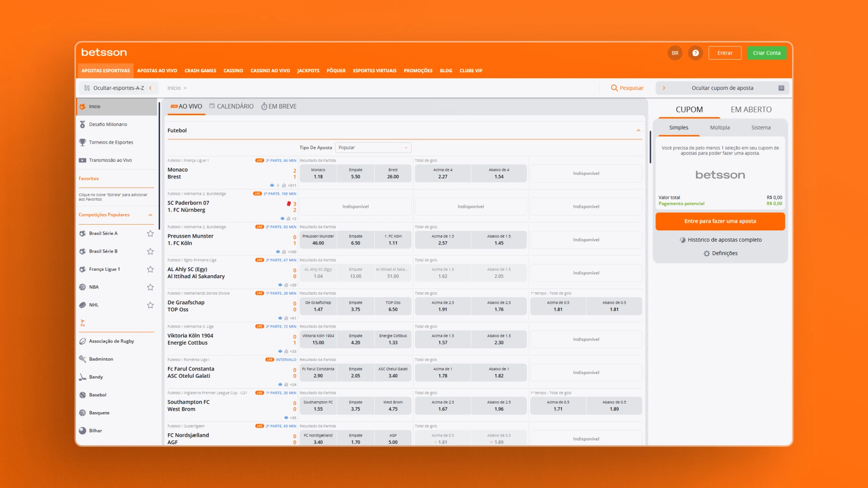The image size is (868, 488).
Task: Click the bet slip icon beside Ocultar cupom
Action: click(781, 88)
